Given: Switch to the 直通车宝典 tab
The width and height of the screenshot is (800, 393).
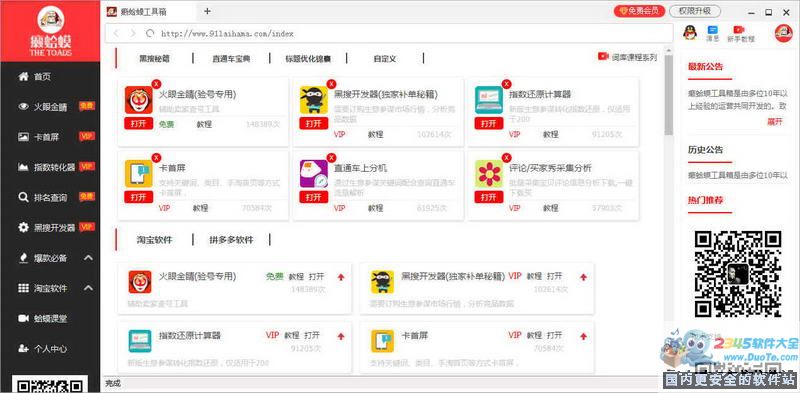Looking at the screenshot, I should click(231, 59).
